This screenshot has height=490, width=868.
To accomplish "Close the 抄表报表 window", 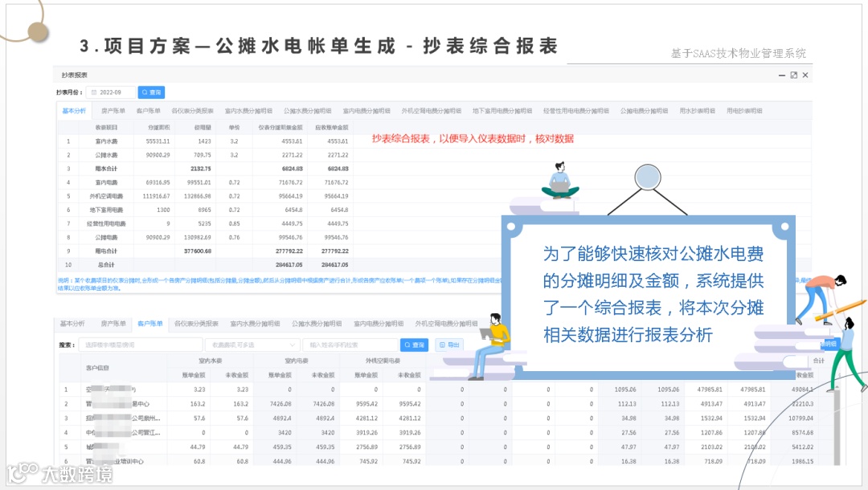I will tap(805, 76).
